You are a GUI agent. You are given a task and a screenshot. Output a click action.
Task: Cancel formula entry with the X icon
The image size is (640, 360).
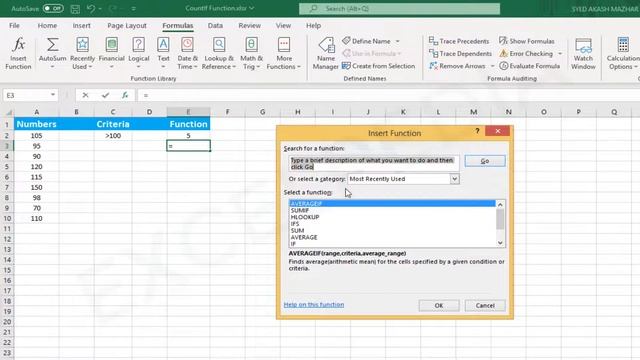(85, 95)
